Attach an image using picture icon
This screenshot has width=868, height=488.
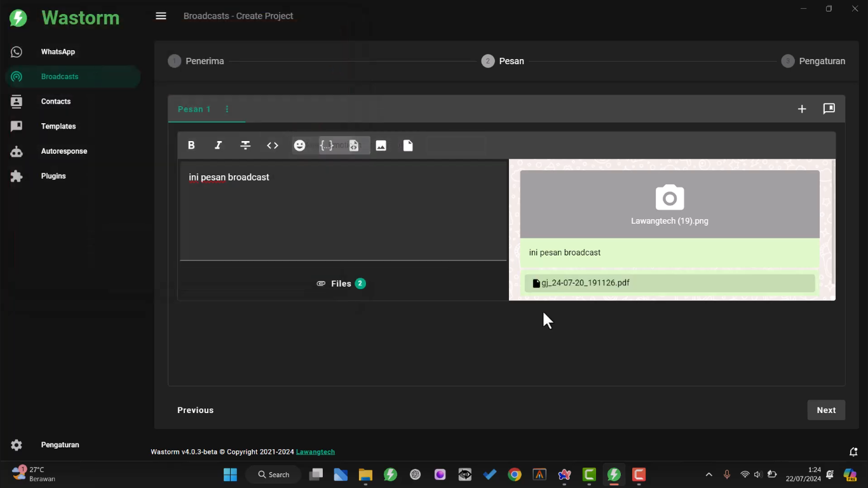(381, 146)
